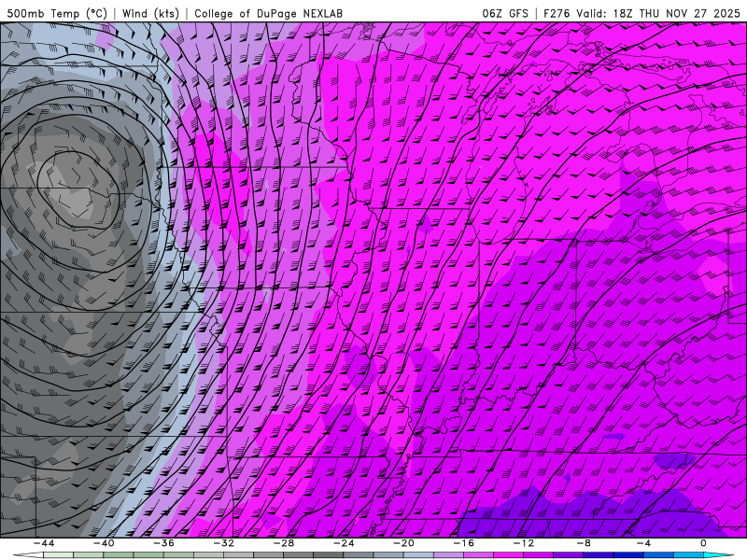Click the -44 colorbar tick label
Image resolution: width=747 pixels, height=560 pixels.
tap(44, 543)
